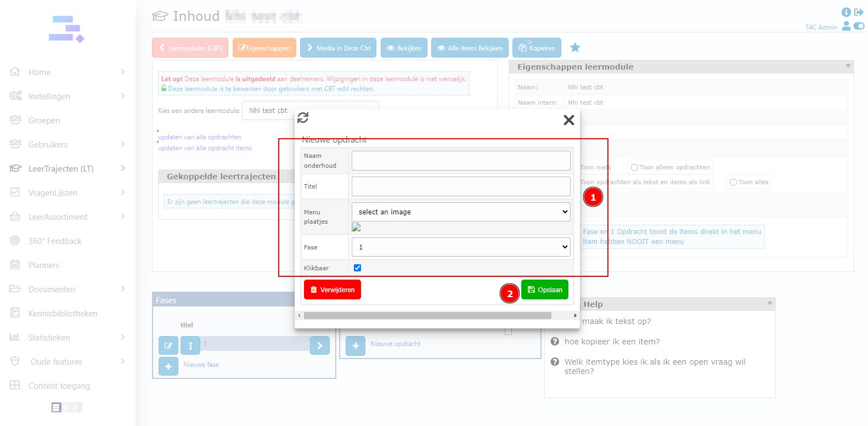Click the plus icon for Nieuwe opdracht
The height and width of the screenshot is (426, 868).
pyautogui.click(x=356, y=345)
